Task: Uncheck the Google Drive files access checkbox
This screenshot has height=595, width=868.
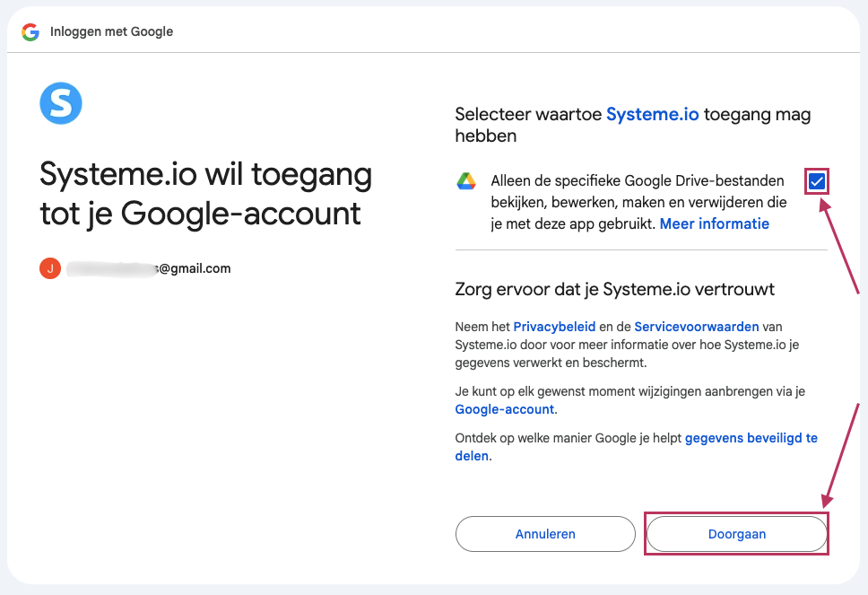Action: 816,182
